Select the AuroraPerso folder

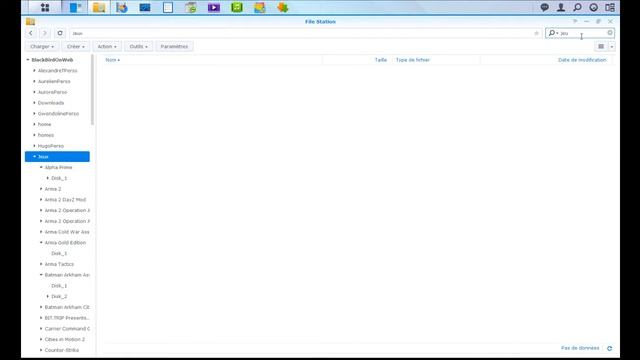tap(52, 92)
